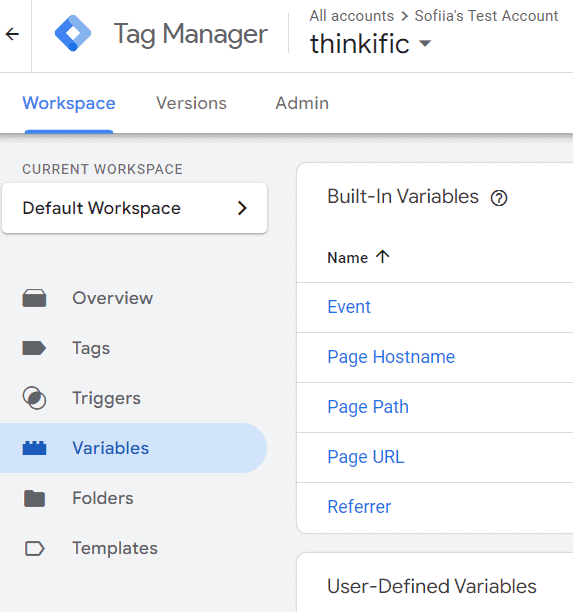Open the Folders section

[x=103, y=498]
